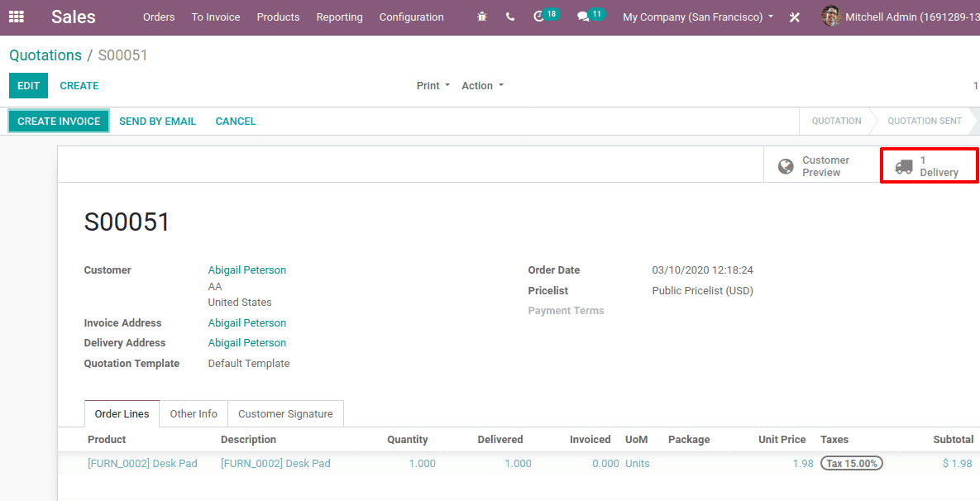Click the UoM column header

tap(636, 440)
